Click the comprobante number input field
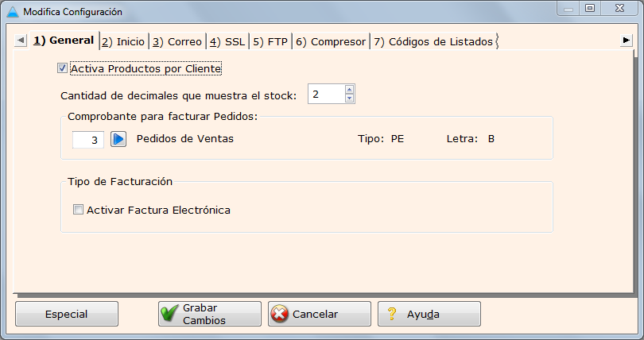Image resolution: width=644 pixels, height=340 pixels. point(88,139)
